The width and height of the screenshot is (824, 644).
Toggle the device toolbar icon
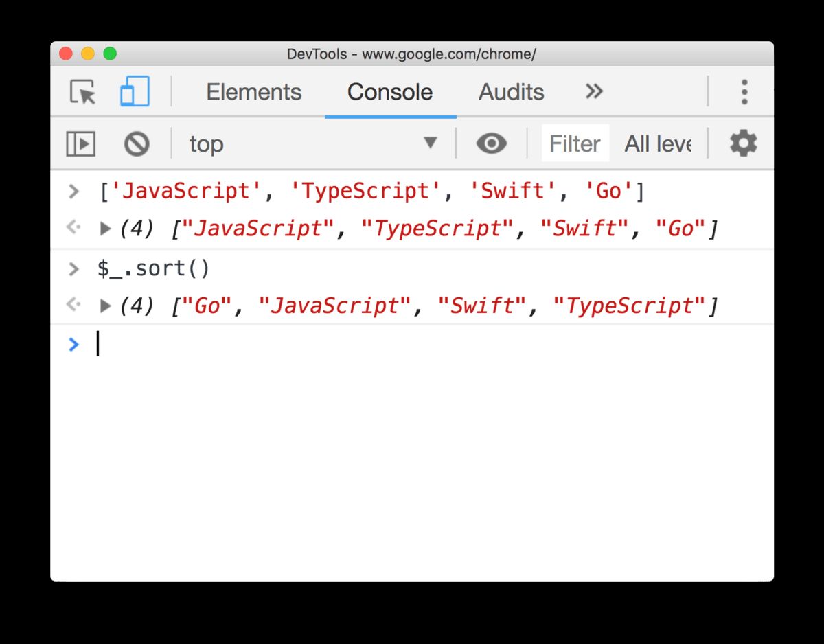[135, 92]
